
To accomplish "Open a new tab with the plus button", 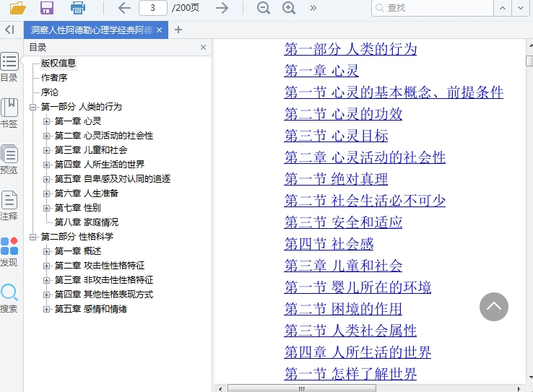I will point(178,30).
